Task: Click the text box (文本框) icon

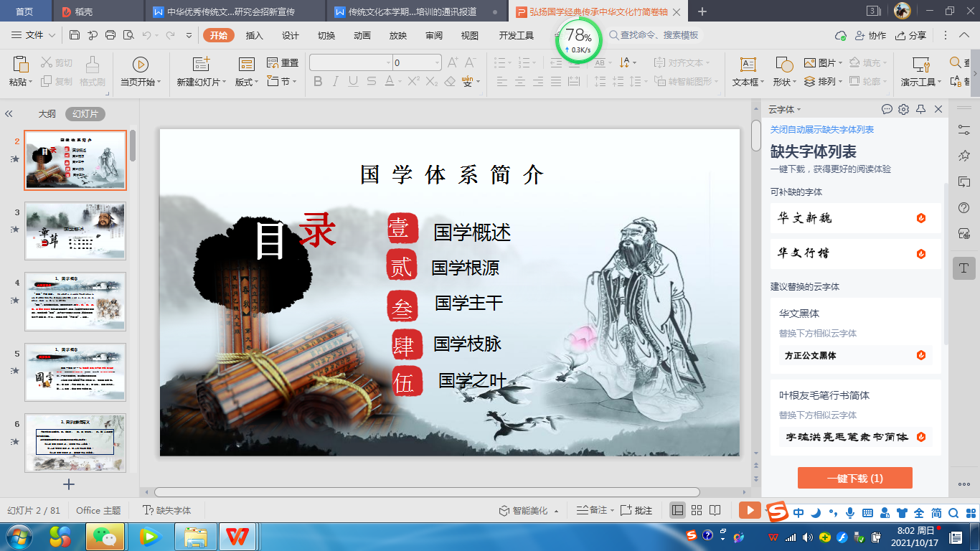Action: 748,65
